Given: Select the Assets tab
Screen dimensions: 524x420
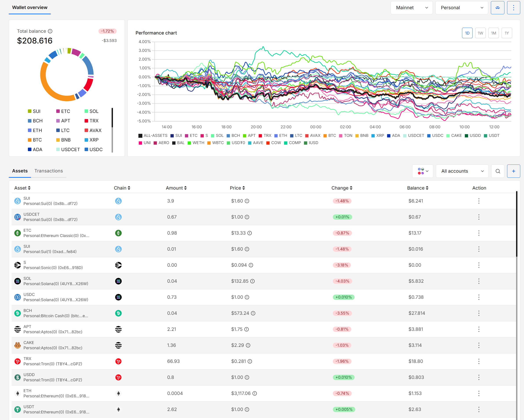Looking at the screenshot, I should pos(20,171).
